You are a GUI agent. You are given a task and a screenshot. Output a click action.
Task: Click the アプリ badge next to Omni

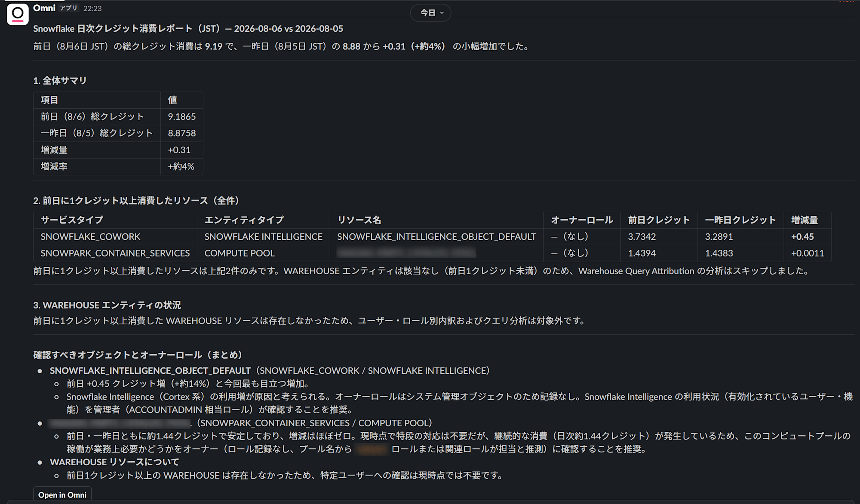[x=69, y=8]
